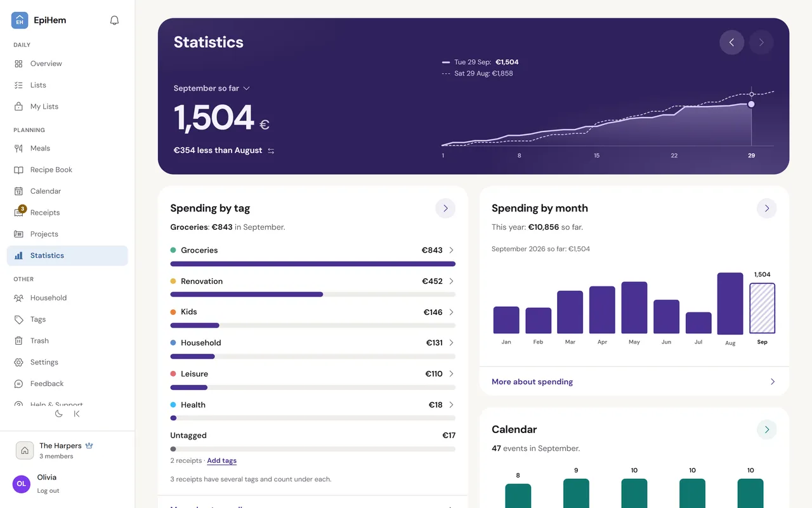Open More about spending link
The width and height of the screenshot is (812, 508).
pos(634,382)
